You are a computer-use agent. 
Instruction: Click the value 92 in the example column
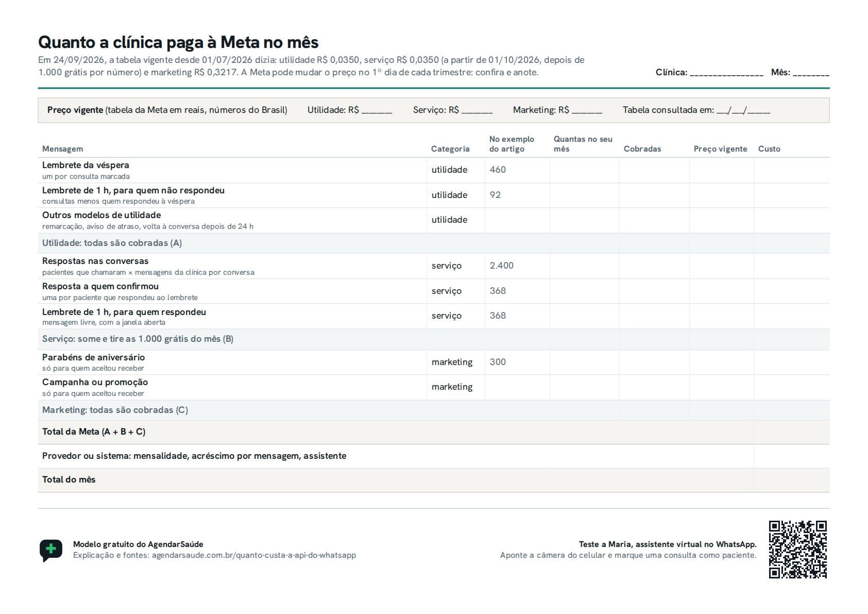tap(495, 195)
